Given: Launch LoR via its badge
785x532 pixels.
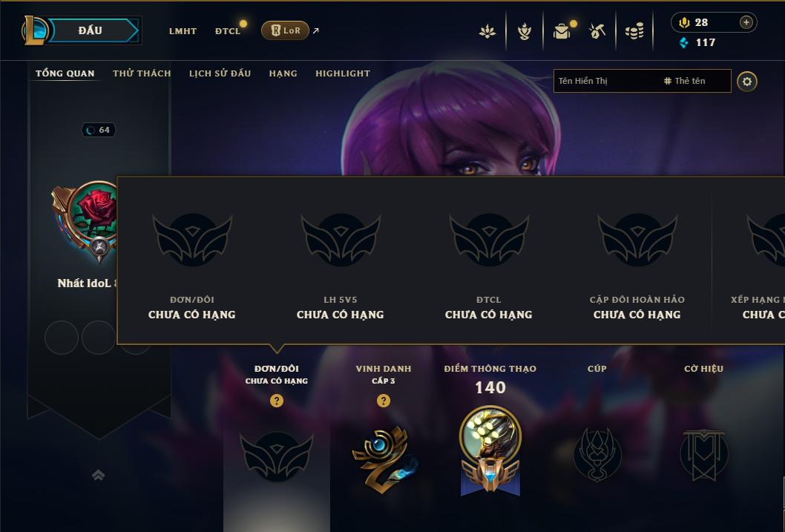Looking at the screenshot, I should coord(285,30).
